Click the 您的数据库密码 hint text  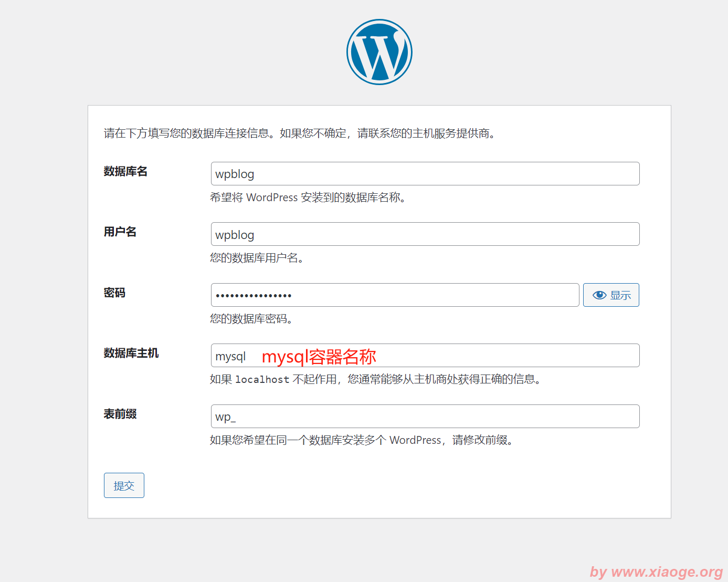[251, 319]
